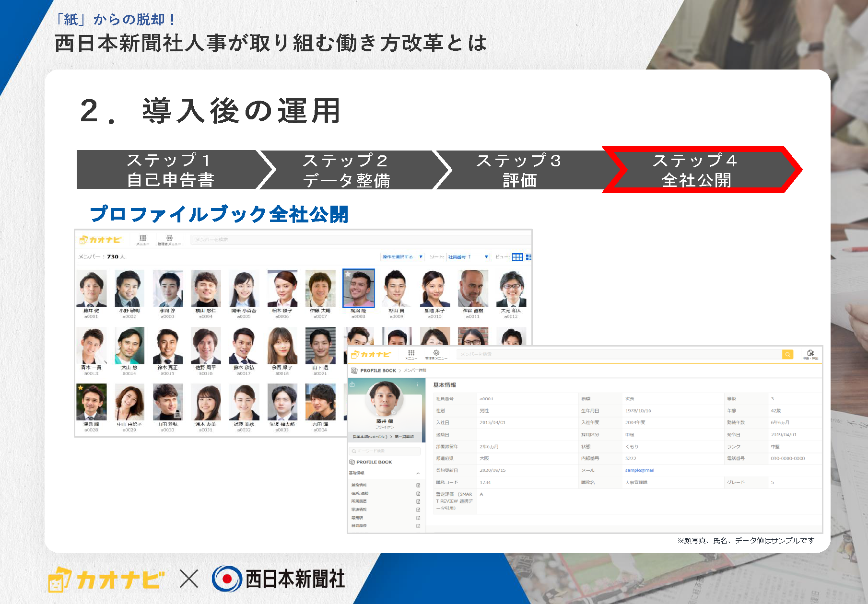Viewport: 868px width, 604px height.
Task: Open 加地 麻子 a0010 photo thumbnail
Action: tap(435, 288)
